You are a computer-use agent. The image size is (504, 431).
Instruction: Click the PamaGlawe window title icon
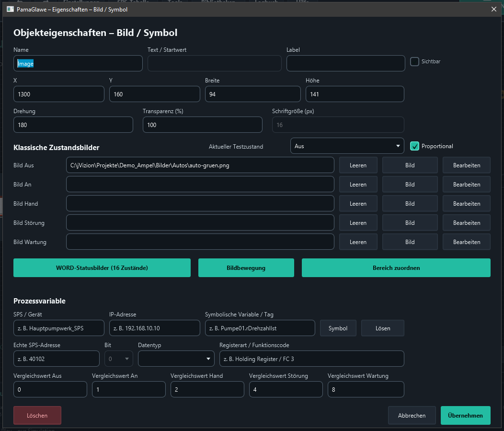tap(10, 9)
